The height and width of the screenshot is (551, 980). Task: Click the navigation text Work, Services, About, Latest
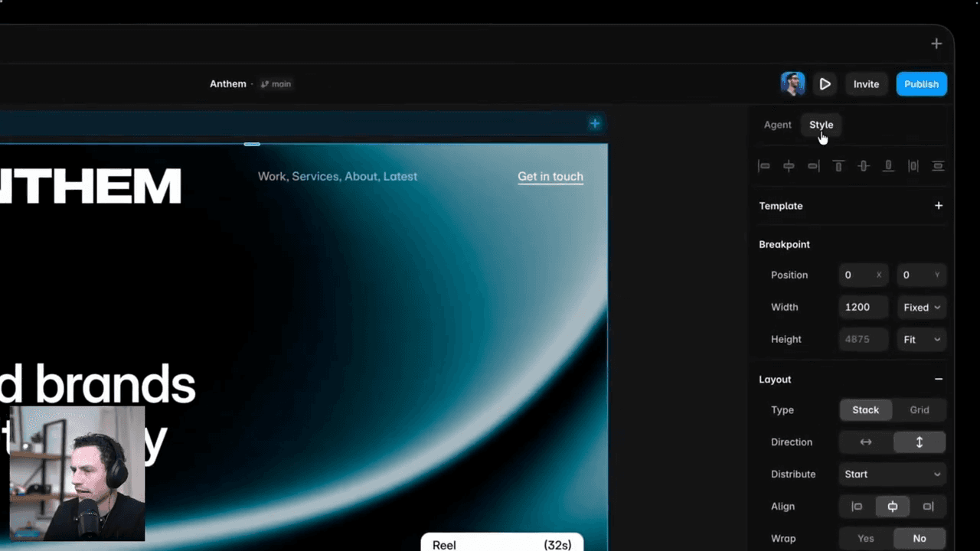click(338, 177)
